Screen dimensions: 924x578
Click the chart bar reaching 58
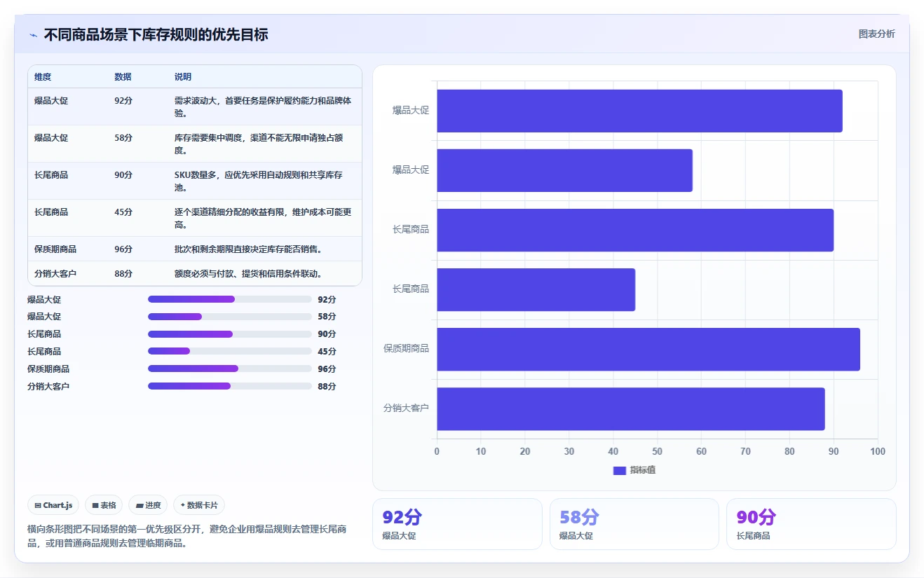[564, 170]
